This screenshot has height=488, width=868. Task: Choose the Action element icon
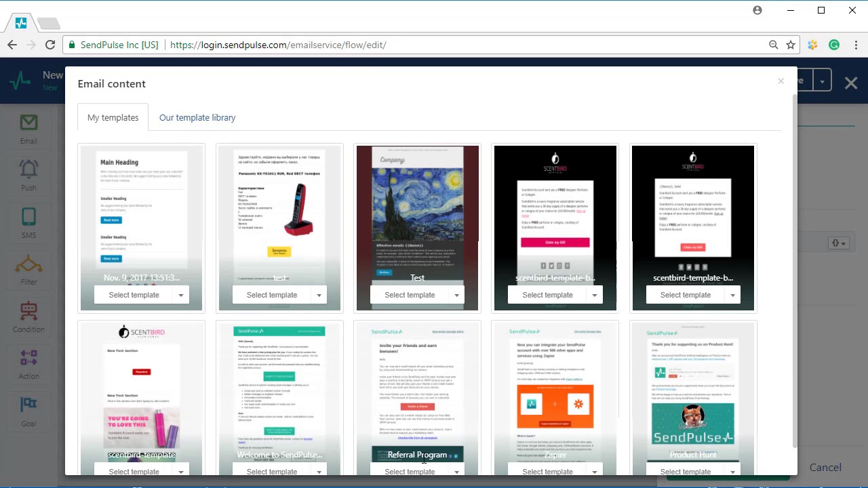(28, 357)
